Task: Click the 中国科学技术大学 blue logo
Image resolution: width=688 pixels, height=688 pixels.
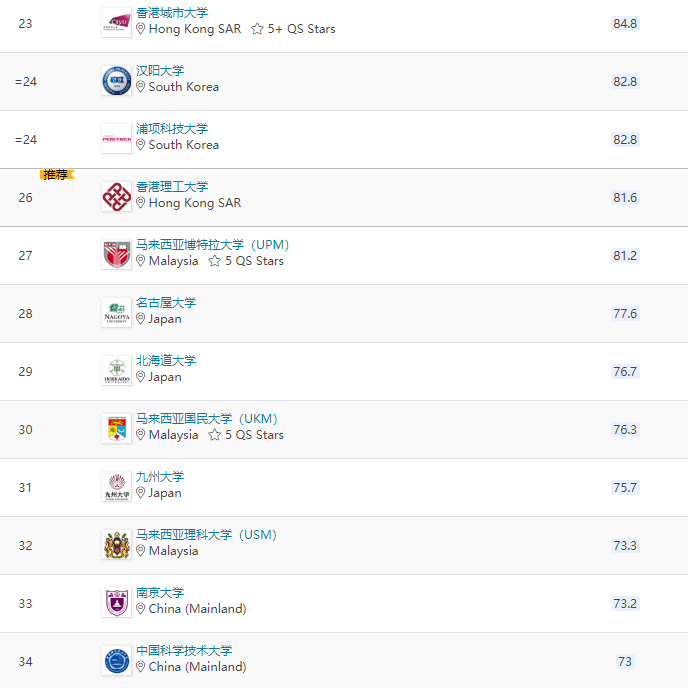Action: coord(116,660)
